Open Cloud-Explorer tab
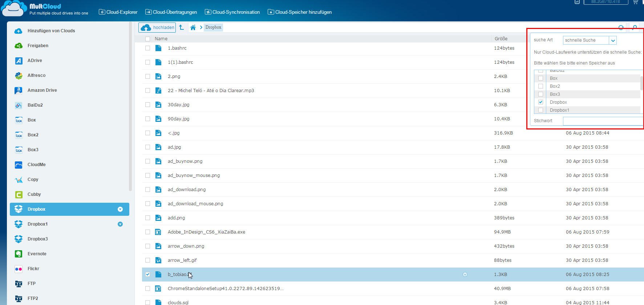Image resolution: width=644 pixels, height=305 pixels. tap(118, 12)
